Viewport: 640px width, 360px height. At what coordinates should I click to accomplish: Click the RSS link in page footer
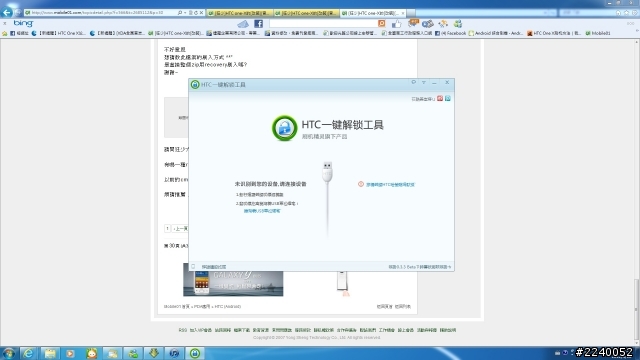point(182,330)
